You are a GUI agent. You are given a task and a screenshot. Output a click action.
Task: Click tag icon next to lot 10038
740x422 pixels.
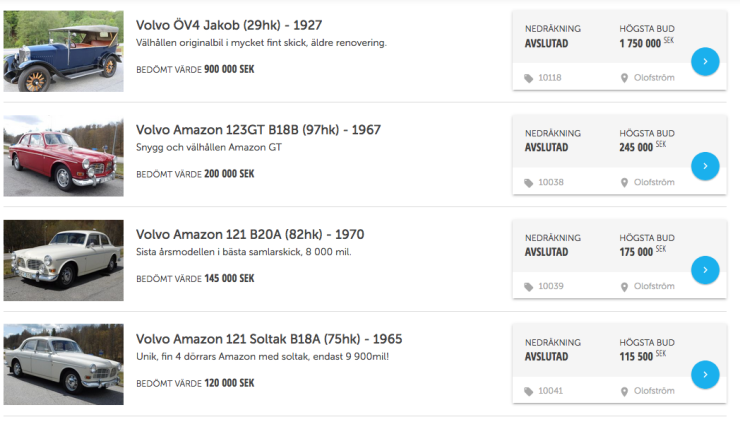tap(529, 182)
